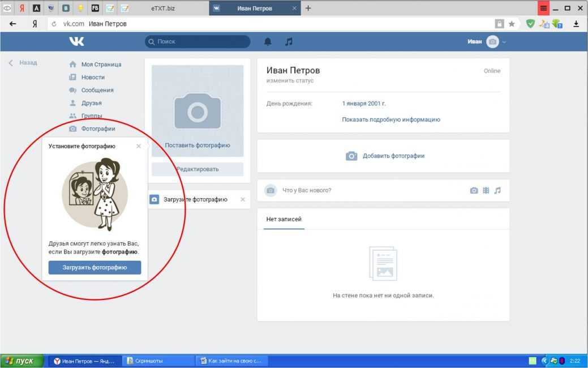Open notifications bell icon
This screenshot has height=368, width=588.
[x=268, y=41]
